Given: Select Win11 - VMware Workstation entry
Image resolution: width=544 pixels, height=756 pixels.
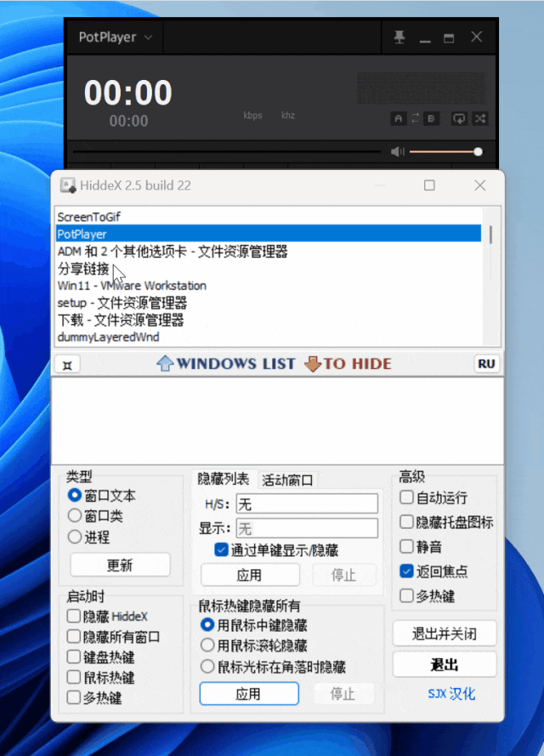Looking at the screenshot, I should [x=269, y=286].
